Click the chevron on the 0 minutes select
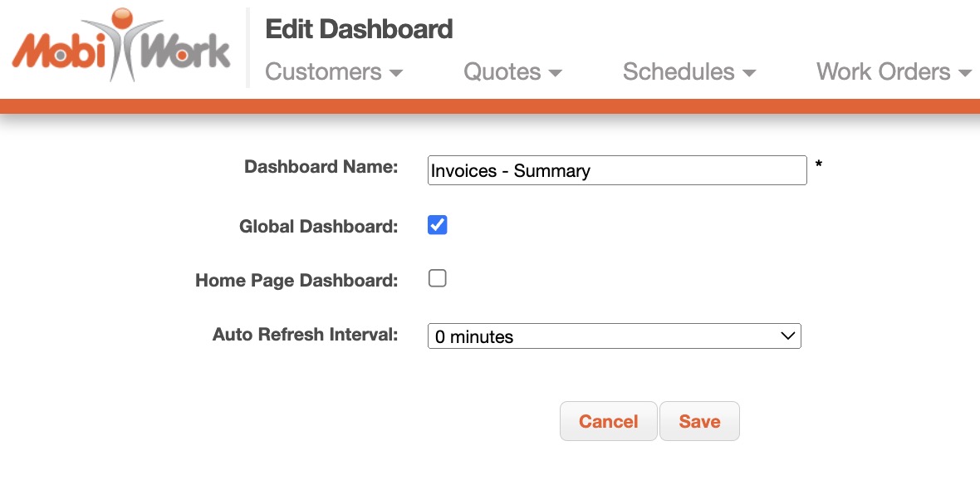The height and width of the screenshot is (495, 980). [x=787, y=336]
